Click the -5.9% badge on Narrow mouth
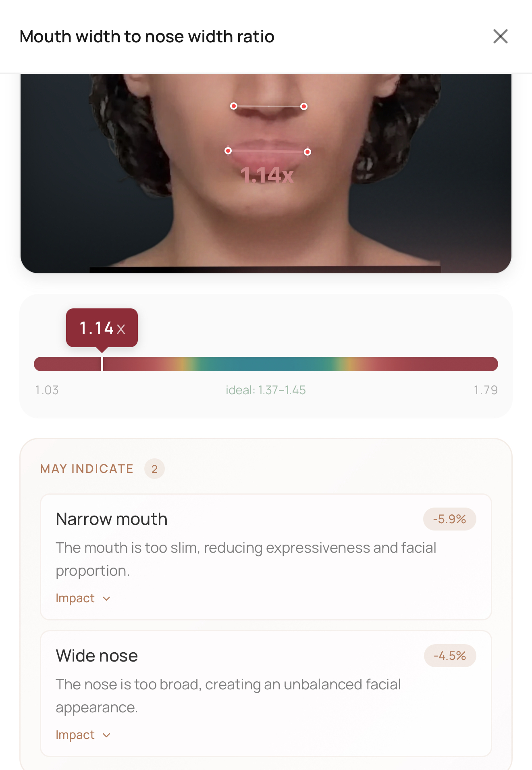The image size is (532, 770). point(449,519)
